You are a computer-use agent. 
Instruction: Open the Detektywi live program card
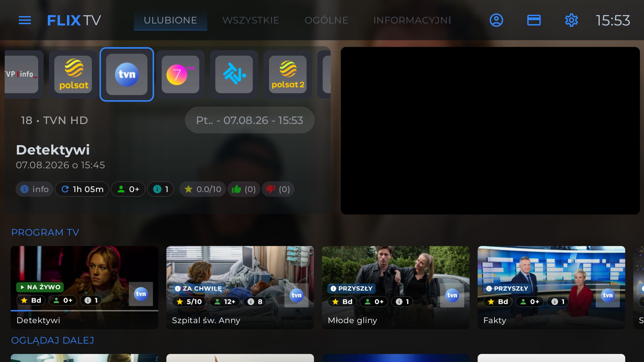(85, 287)
